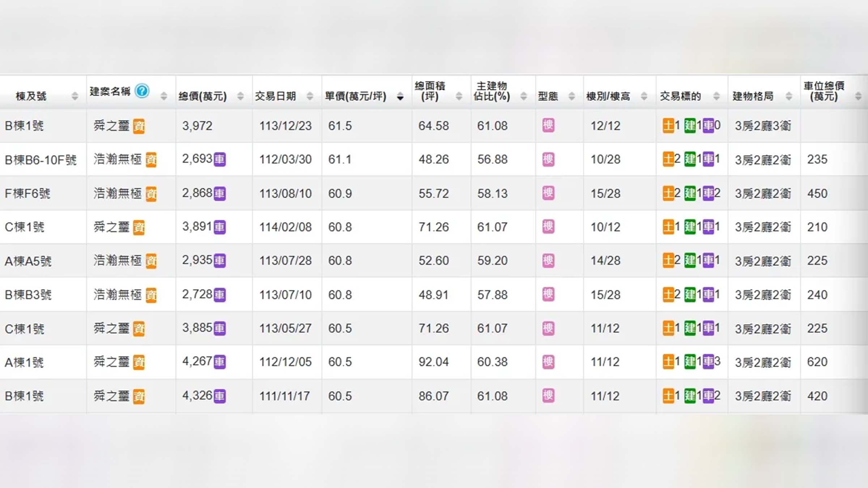This screenshot has width=868, height=488.
Task: Select date 113/07/10 cell
Action: (x=285, y=295)
